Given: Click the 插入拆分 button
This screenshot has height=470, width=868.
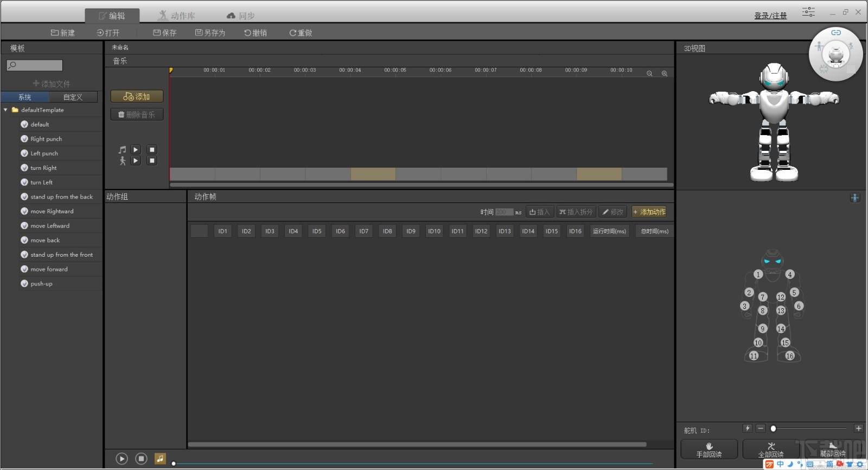Looking at the screenshot, I should click(576, 212).
